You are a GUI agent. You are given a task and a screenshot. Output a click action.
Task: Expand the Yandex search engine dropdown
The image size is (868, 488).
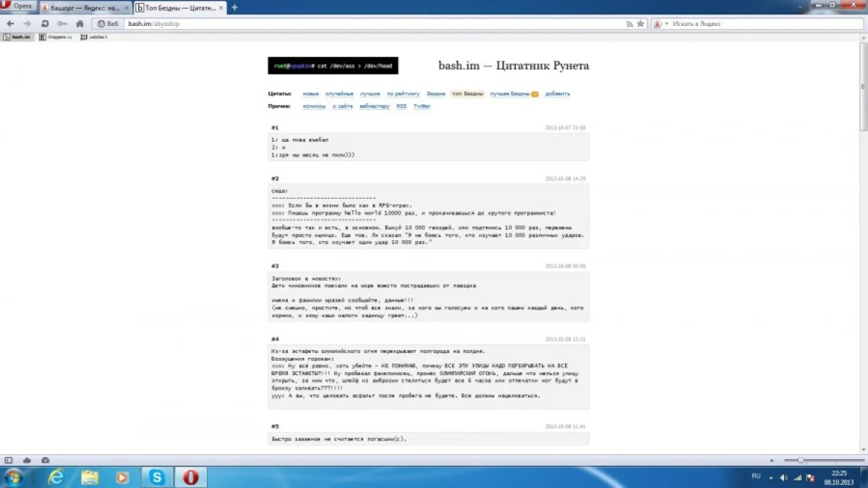(x=660, y=23)
